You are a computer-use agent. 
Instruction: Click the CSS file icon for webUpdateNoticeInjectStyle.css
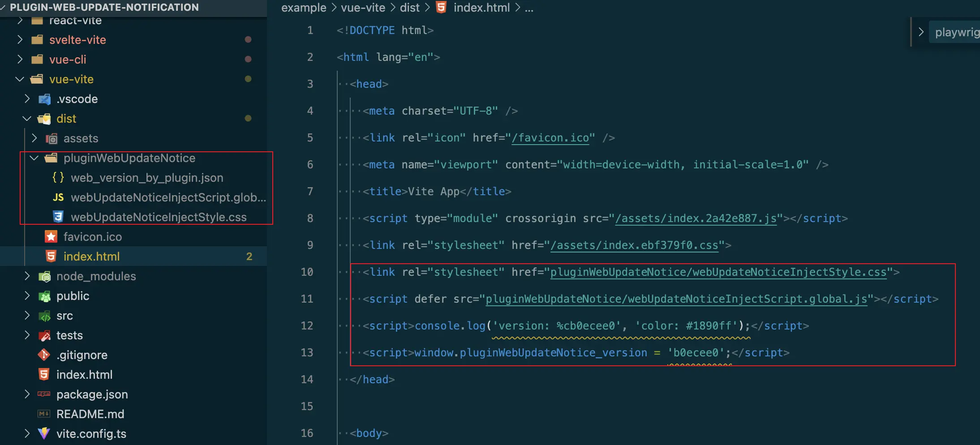(x=58, y=217)
